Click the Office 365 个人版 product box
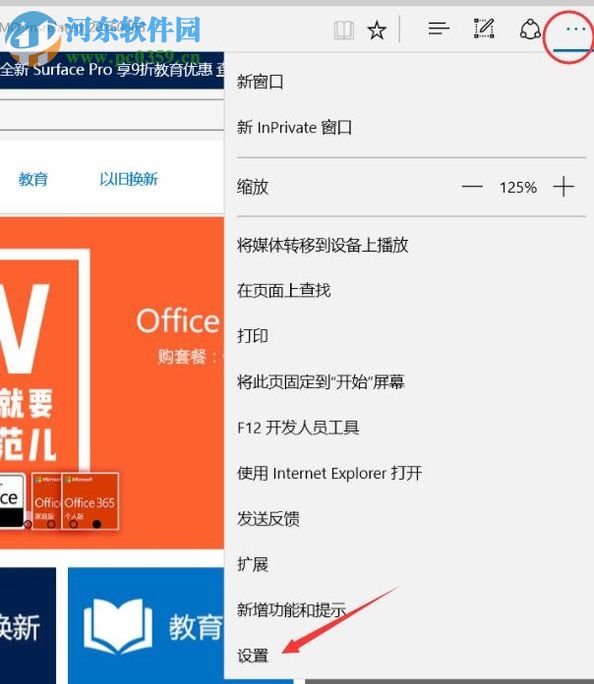The height and width of the screenshot is (684, 594). pos(90,501)
